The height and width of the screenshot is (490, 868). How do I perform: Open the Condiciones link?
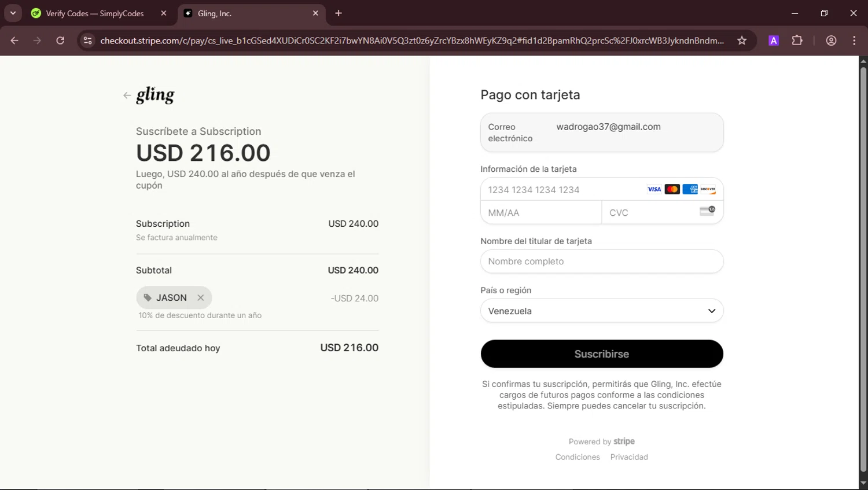click(578, 457)
